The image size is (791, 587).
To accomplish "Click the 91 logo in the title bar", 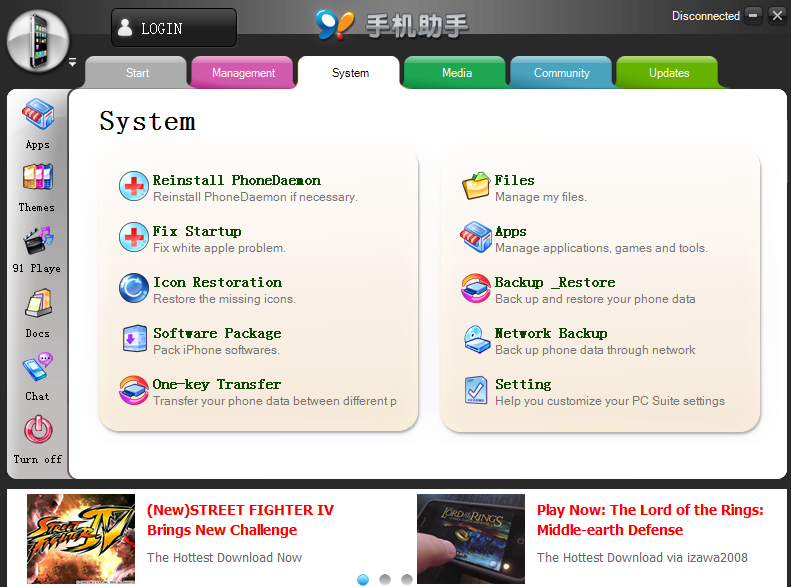I will pos(334,25).
